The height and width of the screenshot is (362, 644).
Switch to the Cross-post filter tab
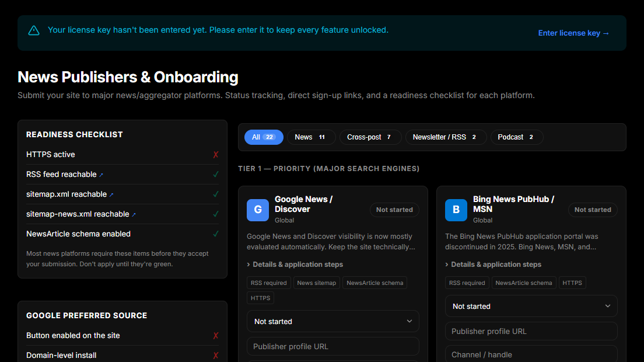pos(370,137)
